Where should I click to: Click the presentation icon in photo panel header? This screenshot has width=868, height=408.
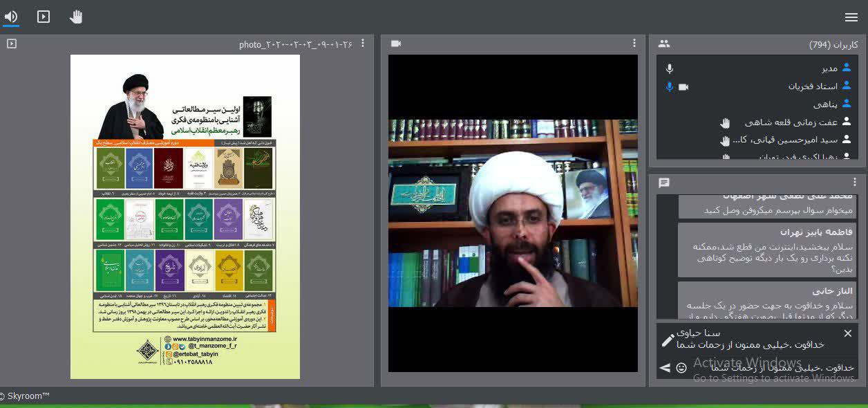coord(12,44)
